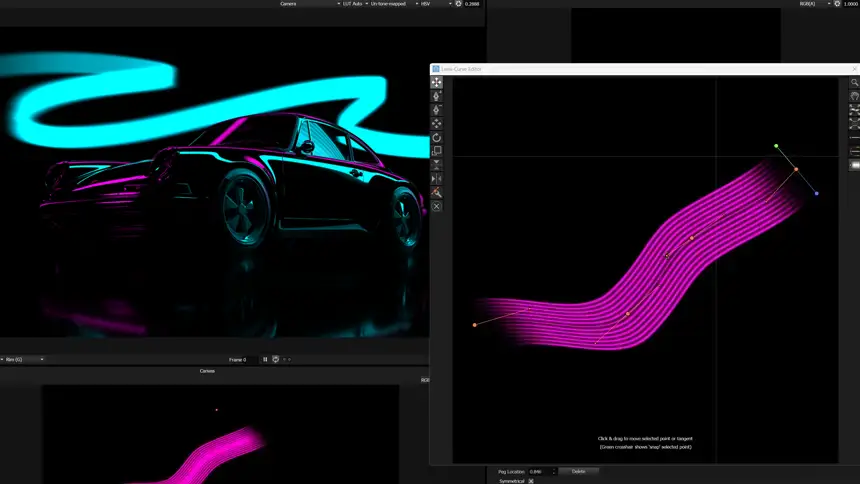Click the refresh render icon near Frame 0
Viewport: 860px width, 484px height.
tap(276, 359)
